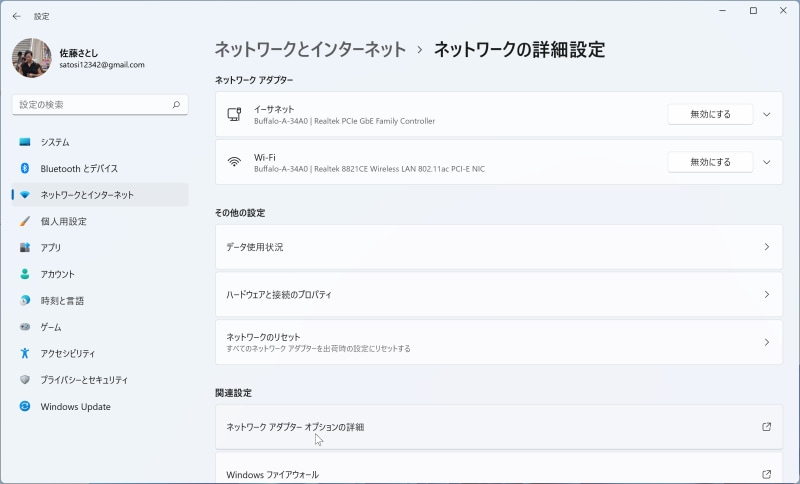Click the search magnifier icon

click(x=176, y=104)
